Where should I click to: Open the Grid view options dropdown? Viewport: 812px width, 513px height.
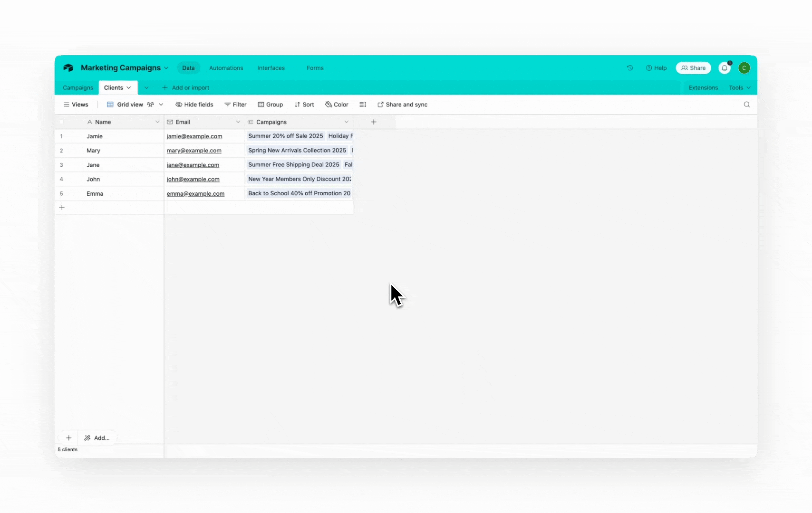(161, 104)
